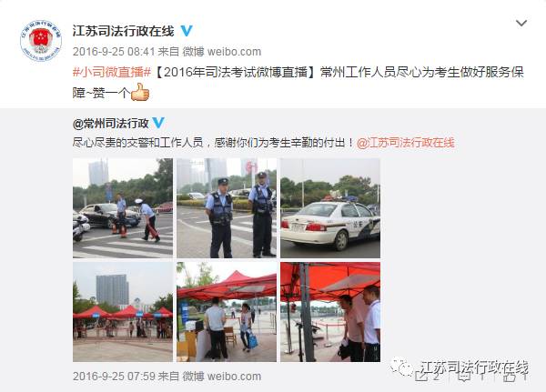Open the 江苏司法行政在线 profile avatar
This screenshot has width=546, height=392.
[41, 41]
